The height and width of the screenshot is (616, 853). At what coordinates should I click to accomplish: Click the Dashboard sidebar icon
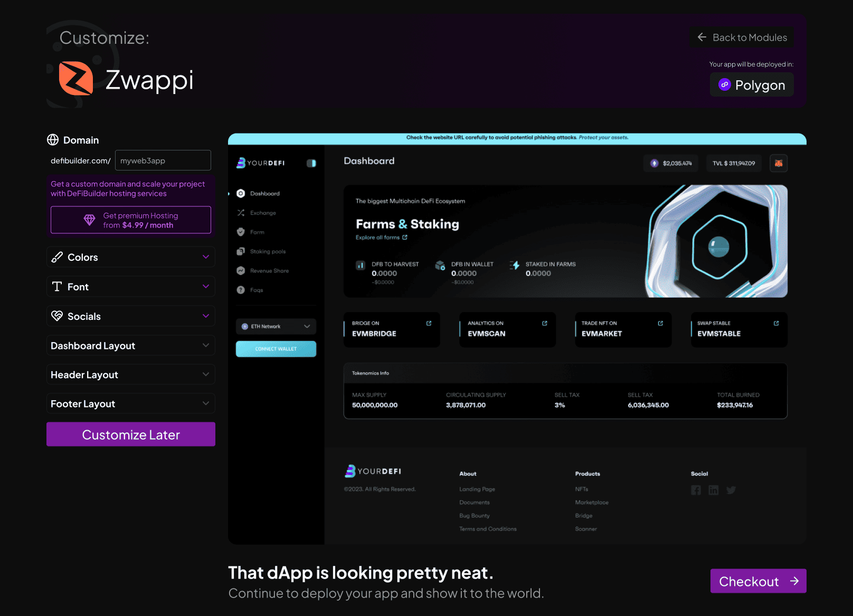coord(241,193)
